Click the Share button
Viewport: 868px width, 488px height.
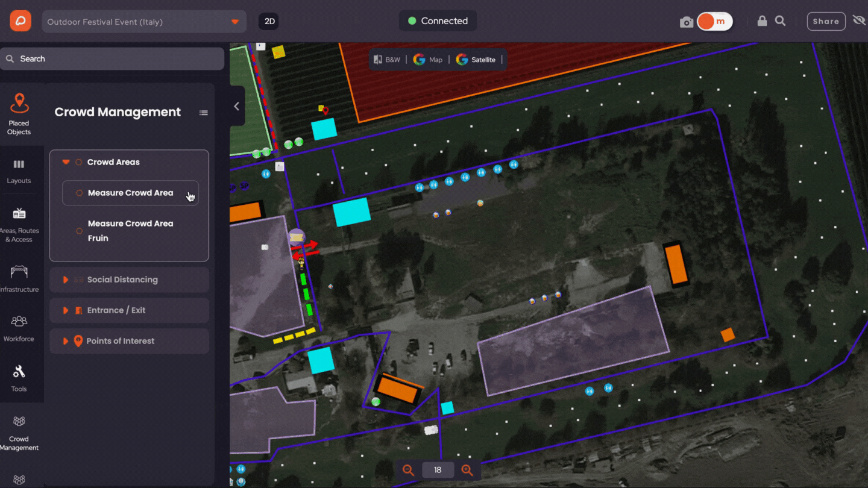click(x=826, y=21)
